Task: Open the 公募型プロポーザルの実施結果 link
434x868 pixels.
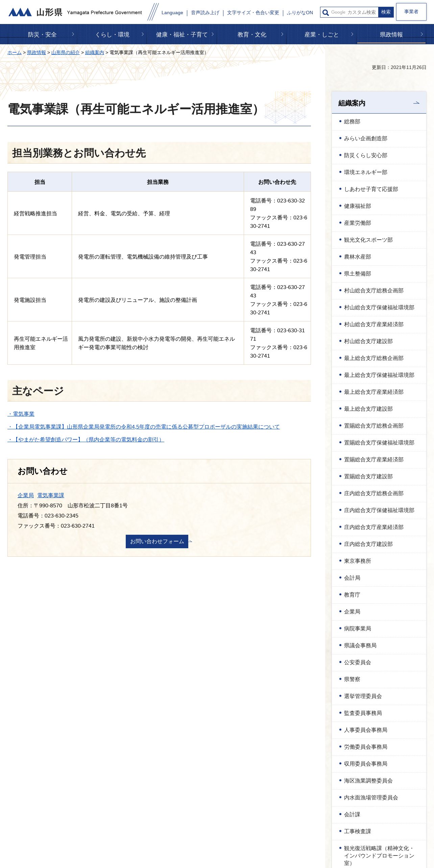Action: (x=144, y=427)
